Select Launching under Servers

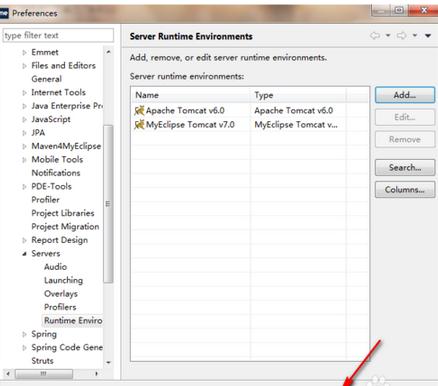(63, 280)
